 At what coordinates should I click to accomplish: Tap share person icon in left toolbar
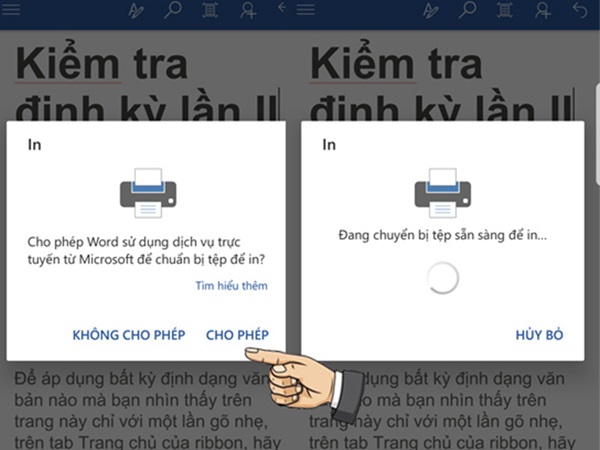pos(248,10)
